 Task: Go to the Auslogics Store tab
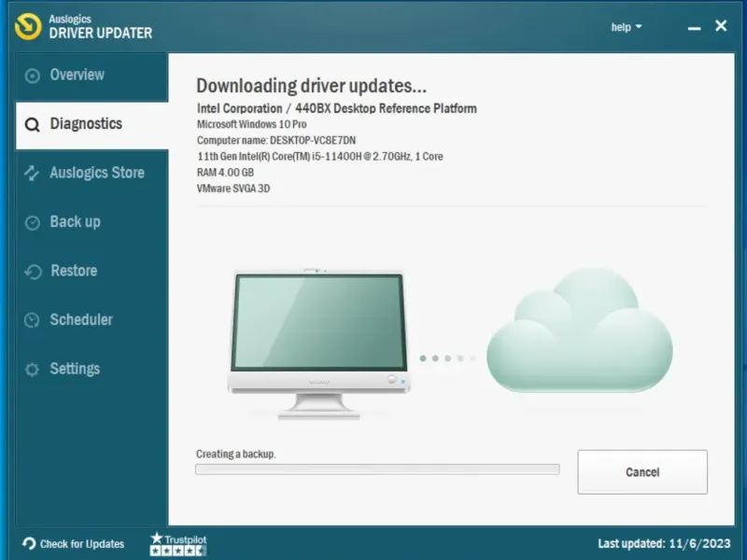point(92,174)
